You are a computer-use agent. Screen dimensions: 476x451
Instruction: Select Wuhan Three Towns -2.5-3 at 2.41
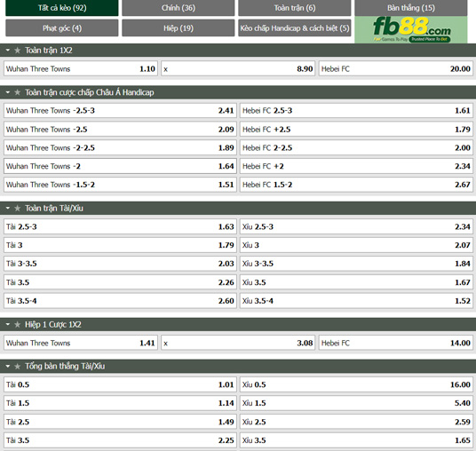(120, 110)
